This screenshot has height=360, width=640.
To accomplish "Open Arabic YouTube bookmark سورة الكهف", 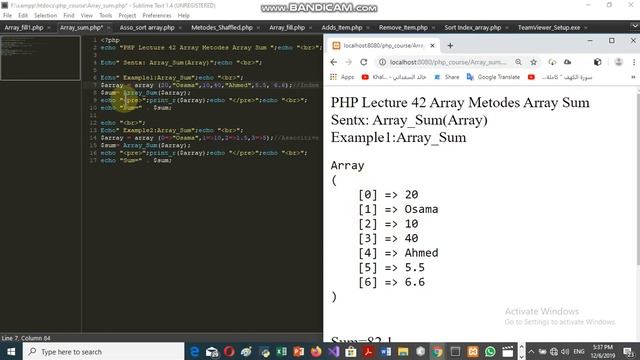I will pyautogui.click(x=560, y=77).
